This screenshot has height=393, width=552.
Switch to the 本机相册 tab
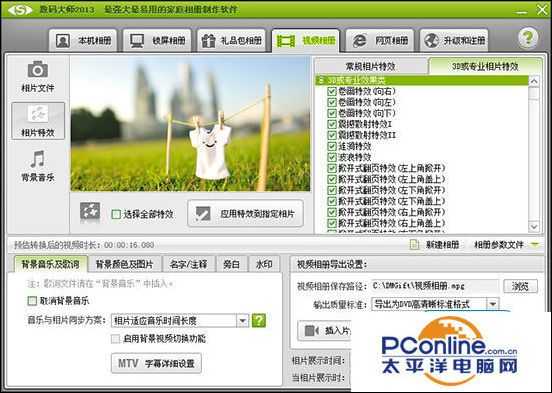[83, 40]
